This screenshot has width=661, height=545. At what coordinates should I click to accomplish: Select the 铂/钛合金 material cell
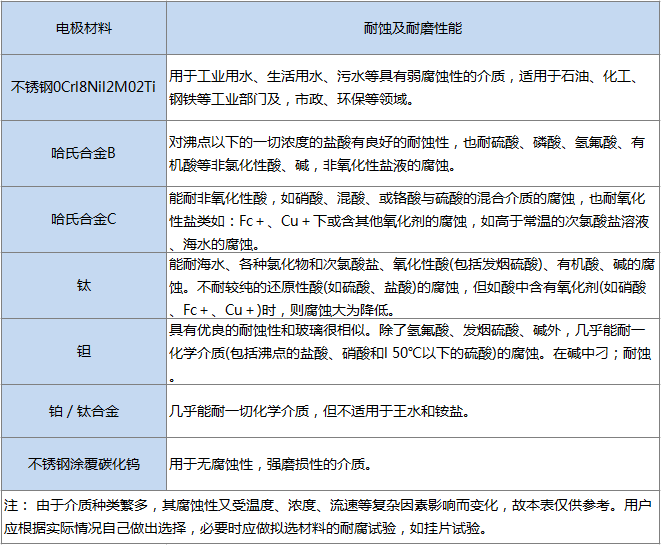83,411
